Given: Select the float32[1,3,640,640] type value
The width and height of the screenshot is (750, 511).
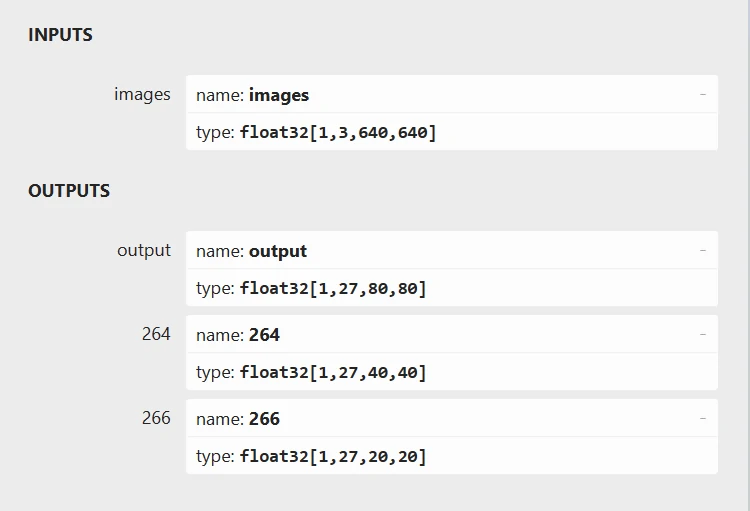Looking at the screenshot, I should coord(338,132).
